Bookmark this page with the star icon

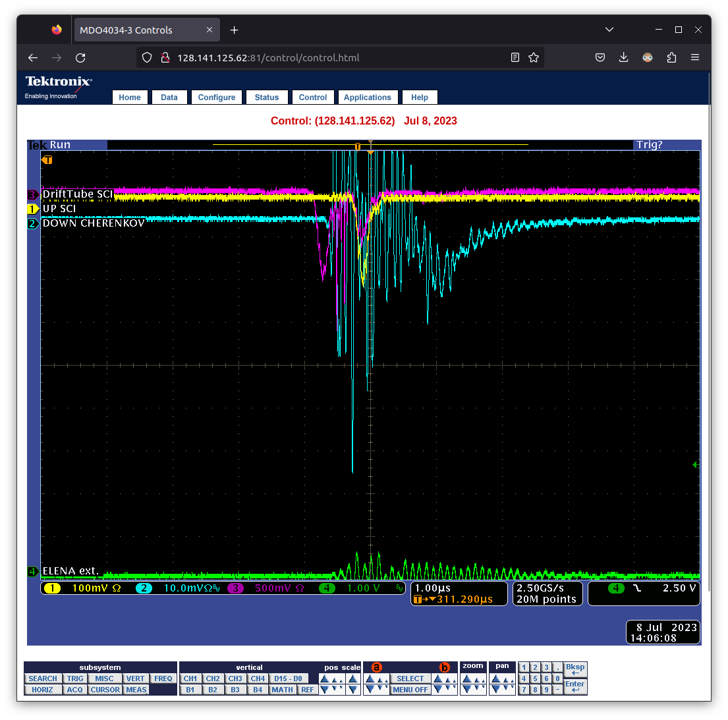(534, 58)
